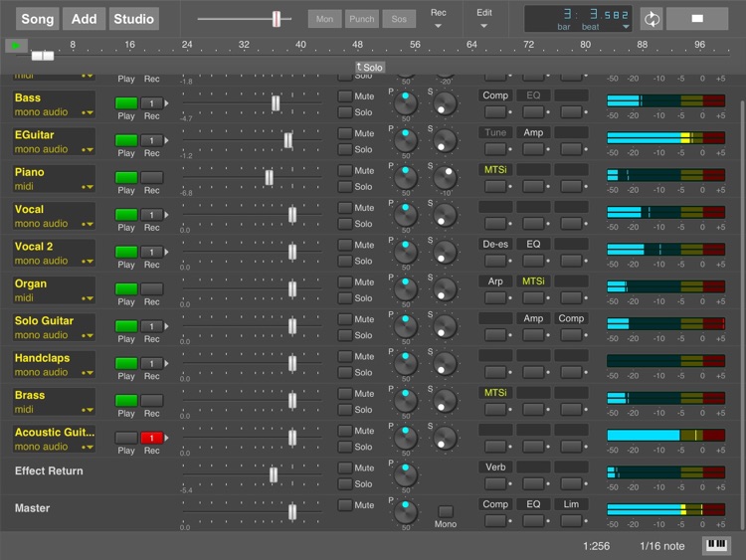Arm Rec on Vocal track

tap(152, 215)
